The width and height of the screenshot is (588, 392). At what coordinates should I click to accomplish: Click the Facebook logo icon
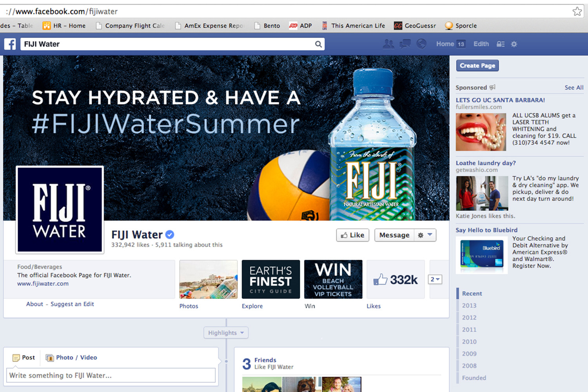click(10, 44)
